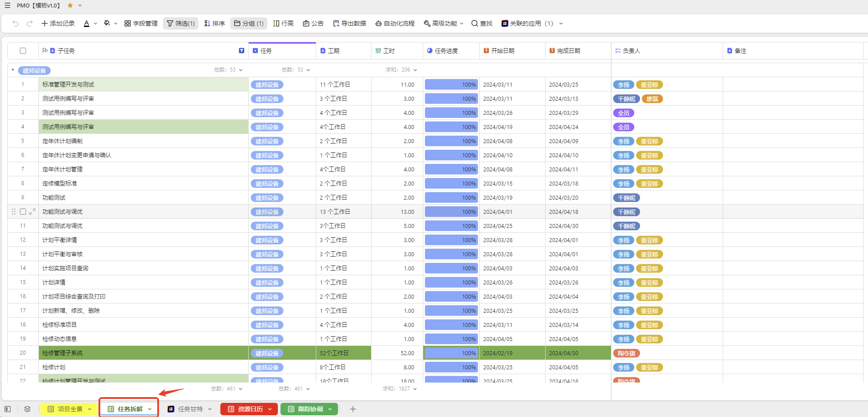
Task: Open the fill color dropdown arrow
Action: pyautogui.click(x=116, y=23)
